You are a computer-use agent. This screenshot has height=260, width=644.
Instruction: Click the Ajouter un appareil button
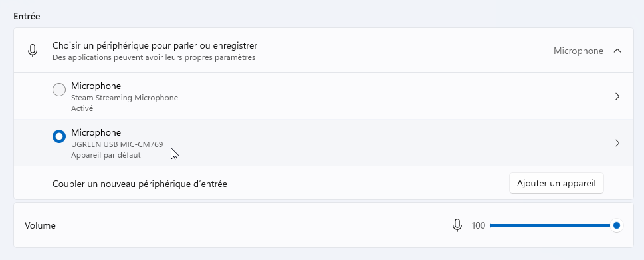tap(556, 183)
